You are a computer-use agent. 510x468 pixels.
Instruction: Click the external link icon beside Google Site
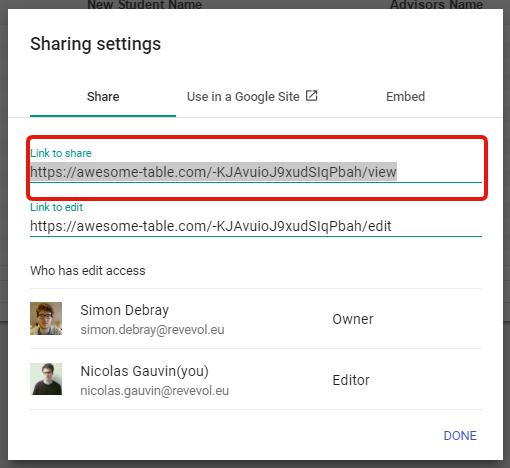312,96
